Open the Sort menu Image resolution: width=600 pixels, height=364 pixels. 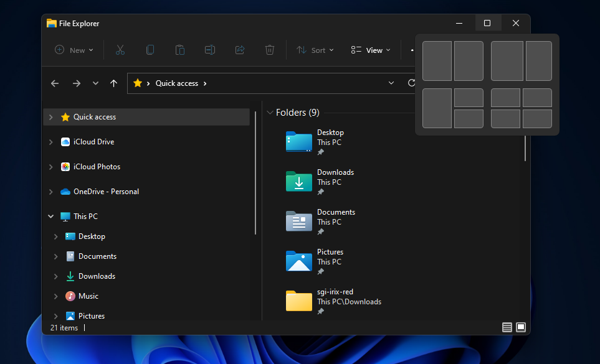315,50
